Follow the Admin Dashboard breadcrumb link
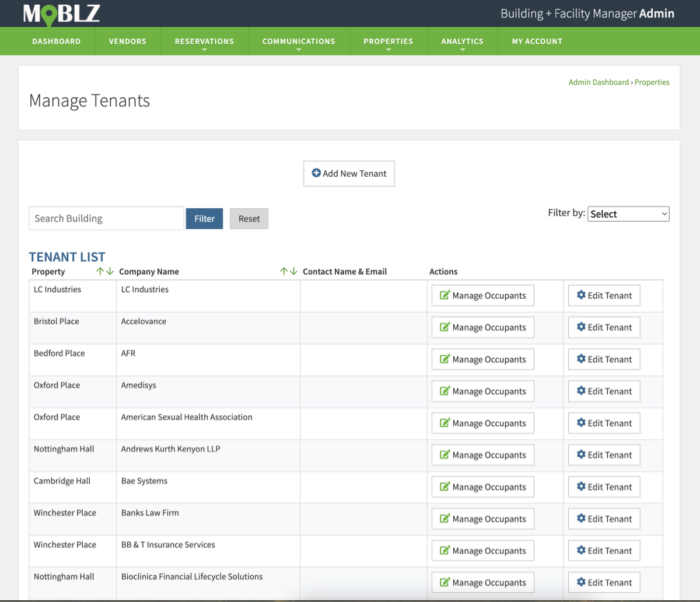Screen dimensions: 700x602 [598, 82]
